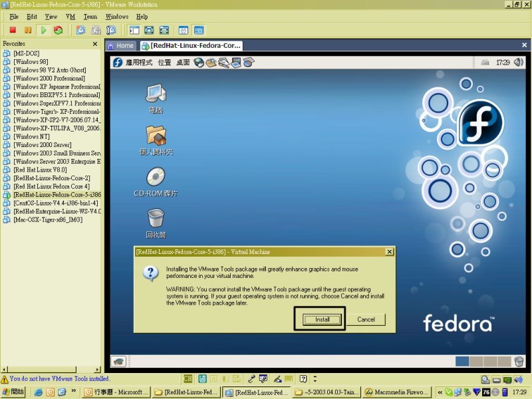
Task: Open the 桌面 menu in Fedora panel
Action: (x=183, y=63)
